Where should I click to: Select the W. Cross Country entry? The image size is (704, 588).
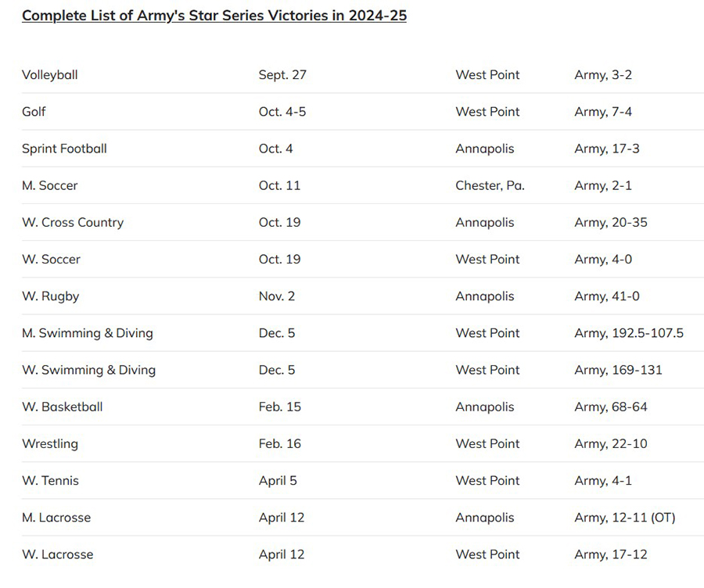73,223
